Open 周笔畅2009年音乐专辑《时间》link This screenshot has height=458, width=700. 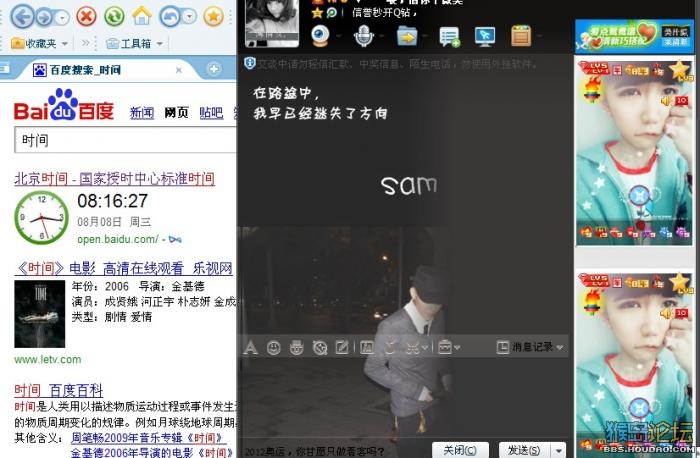(x=147, y=437)
